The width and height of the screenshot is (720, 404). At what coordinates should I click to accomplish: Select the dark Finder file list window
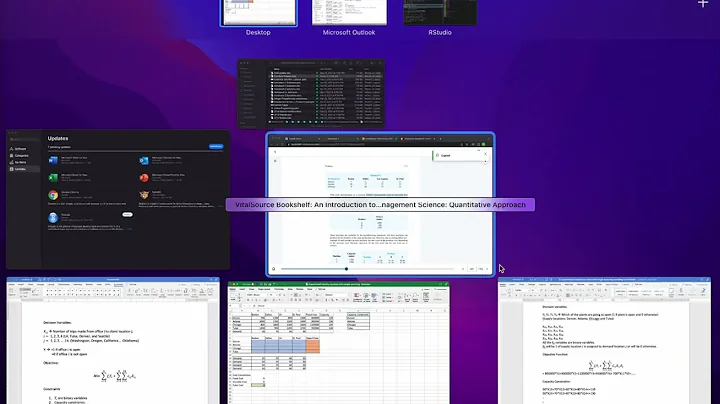(311, 94)
